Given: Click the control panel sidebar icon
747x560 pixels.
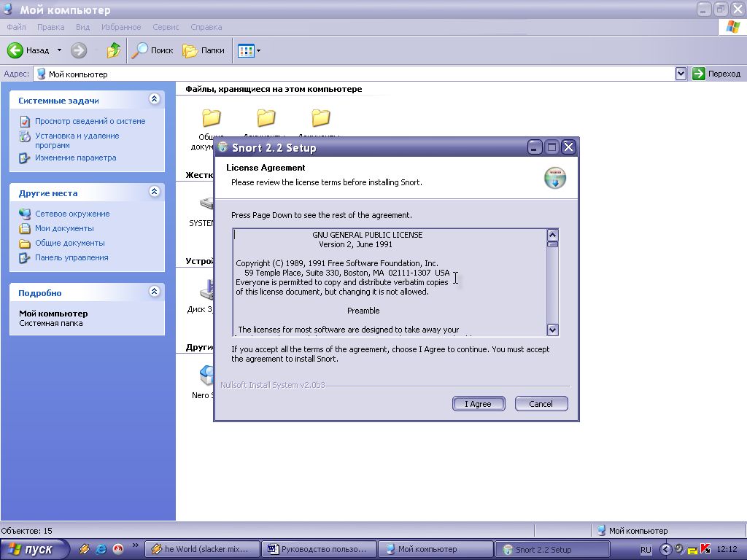Looking at the screenshot, I should point(25,257).
